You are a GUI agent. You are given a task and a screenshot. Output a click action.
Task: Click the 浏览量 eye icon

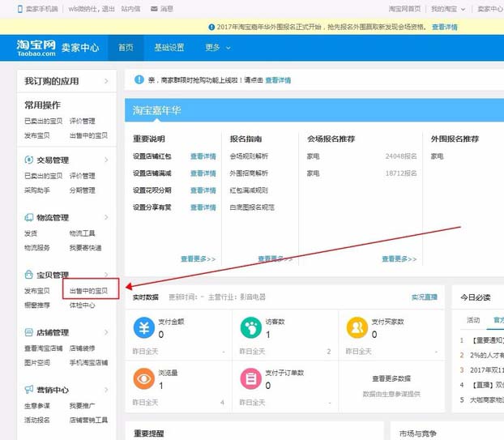[144, 378]
